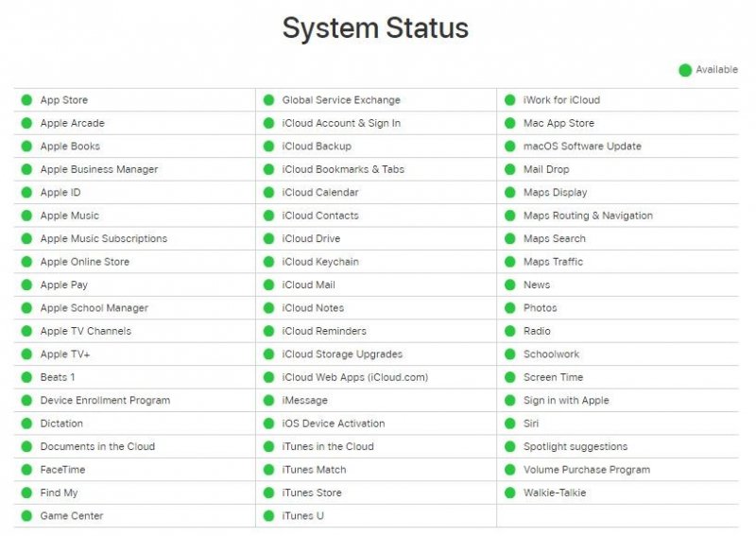Click the status dot for iTunes Store

click(268, 493)
